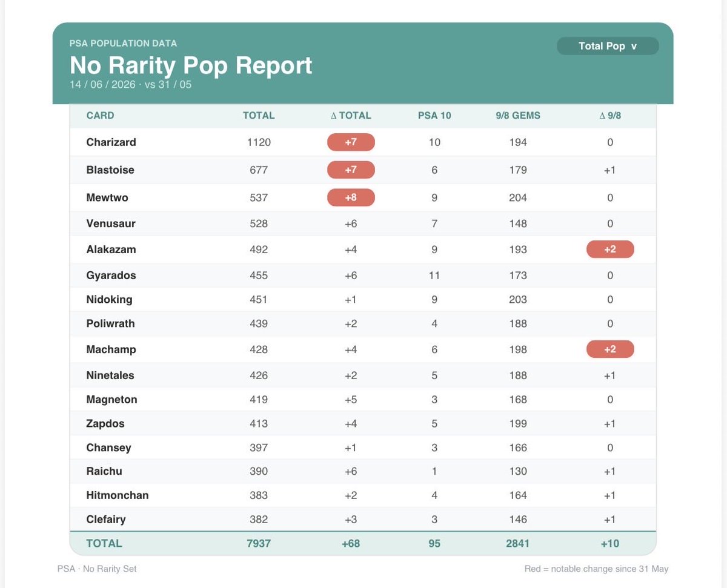Select the Mewtwo card name

click(107, 197)
